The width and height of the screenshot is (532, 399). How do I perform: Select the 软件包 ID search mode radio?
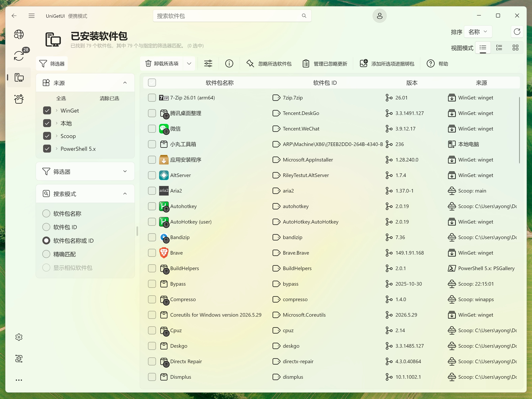click(46, 227)
